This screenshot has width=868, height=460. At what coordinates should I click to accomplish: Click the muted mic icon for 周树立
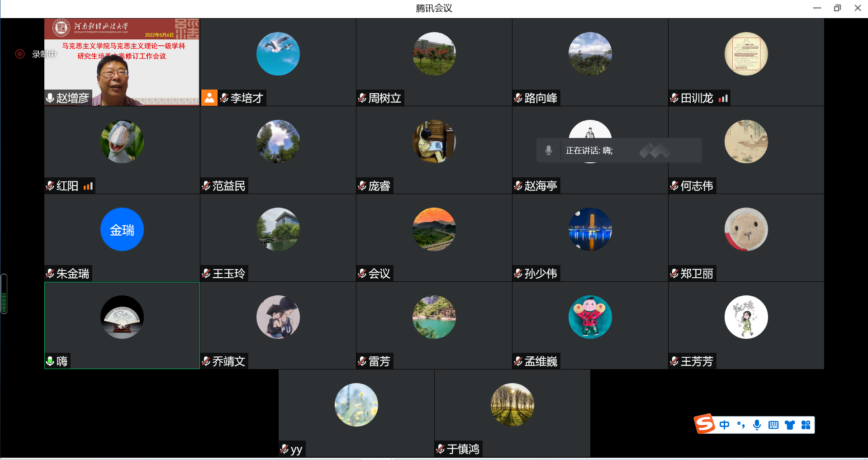[x=362, y=98]
